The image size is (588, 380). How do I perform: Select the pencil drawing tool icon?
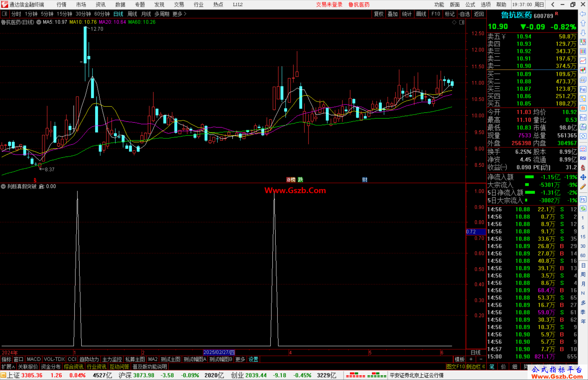[583, 187]
